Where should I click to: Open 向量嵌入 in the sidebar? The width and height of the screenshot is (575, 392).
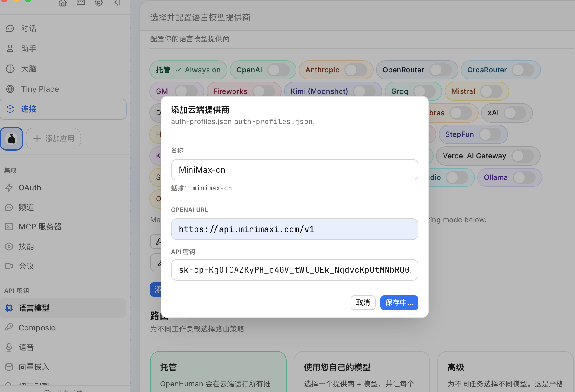point(63,367)
